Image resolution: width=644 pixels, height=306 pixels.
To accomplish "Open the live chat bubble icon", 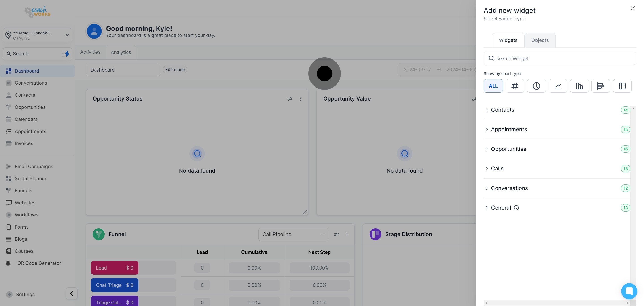I will tap(629, 291).
